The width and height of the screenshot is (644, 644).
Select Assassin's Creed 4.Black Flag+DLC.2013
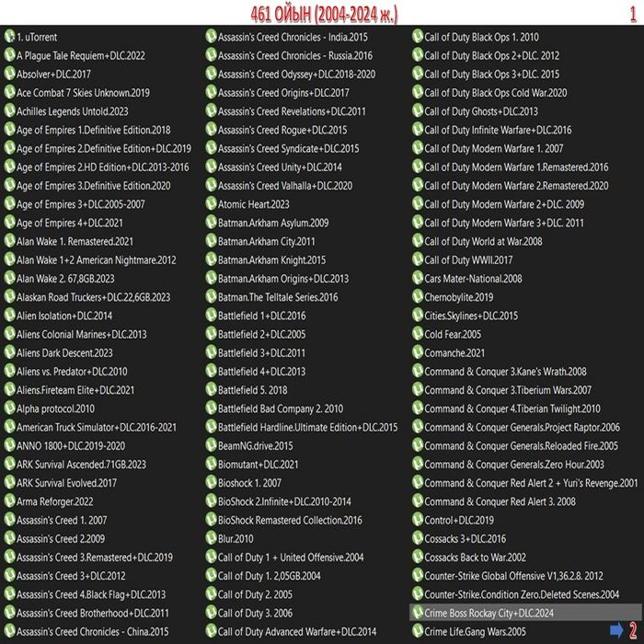click(x=91, y=594)
